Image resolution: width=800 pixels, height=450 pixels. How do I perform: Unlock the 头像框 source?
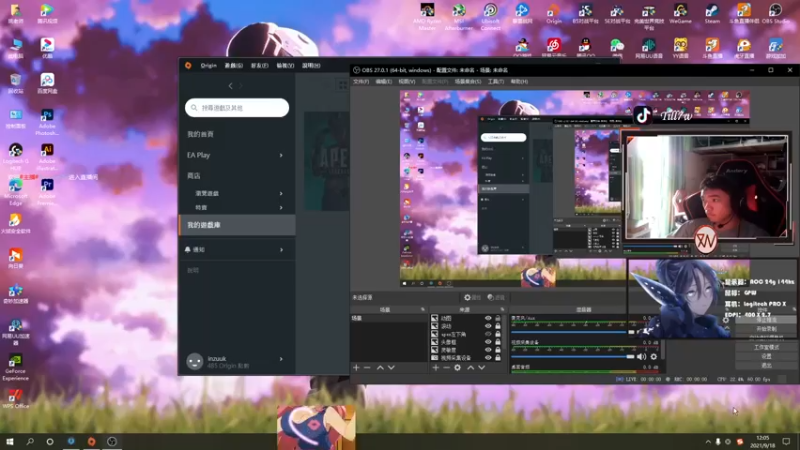(498, 342)
